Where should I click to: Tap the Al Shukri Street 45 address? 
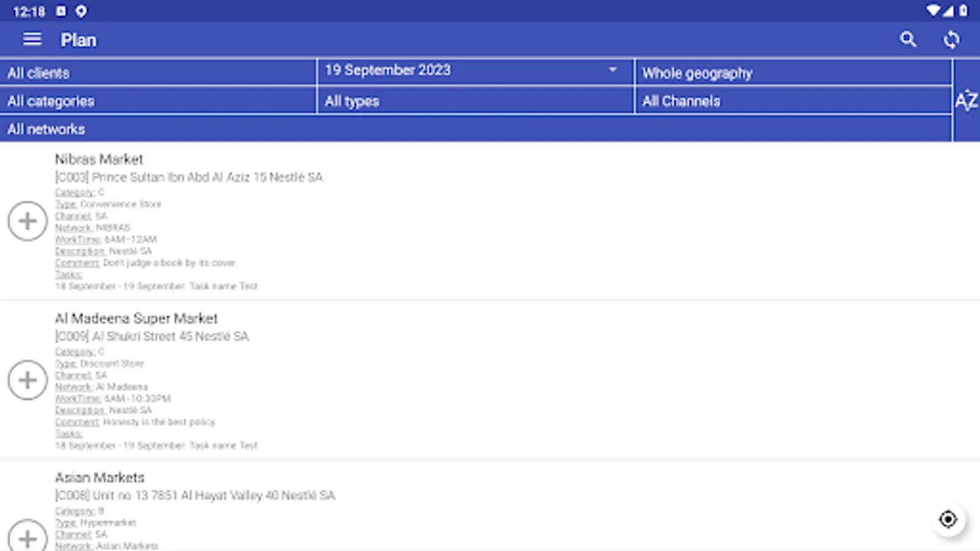[x=152, y=336]
